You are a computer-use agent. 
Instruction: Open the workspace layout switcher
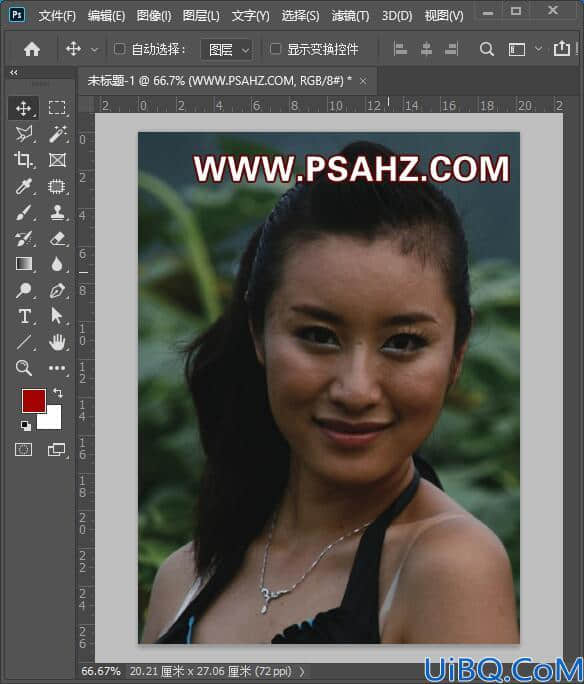pos(517,49)
